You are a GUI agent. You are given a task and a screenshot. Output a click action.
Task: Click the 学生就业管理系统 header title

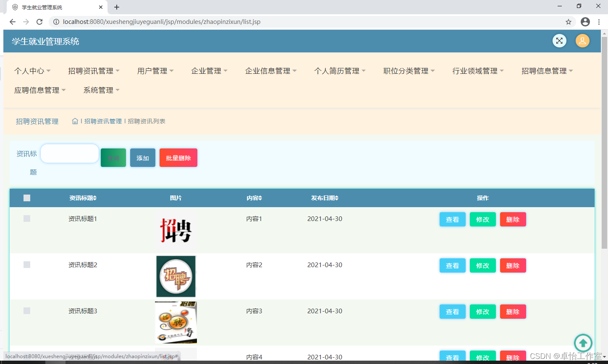[45, 41]
